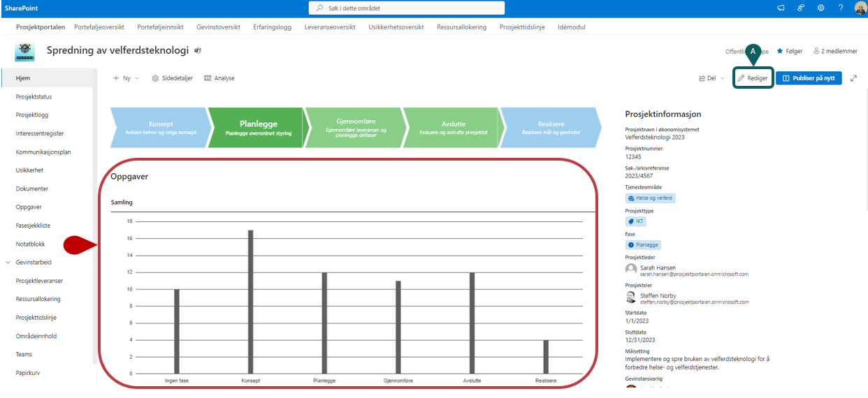Click the Teams icon beside the site title

click(198, 51)
